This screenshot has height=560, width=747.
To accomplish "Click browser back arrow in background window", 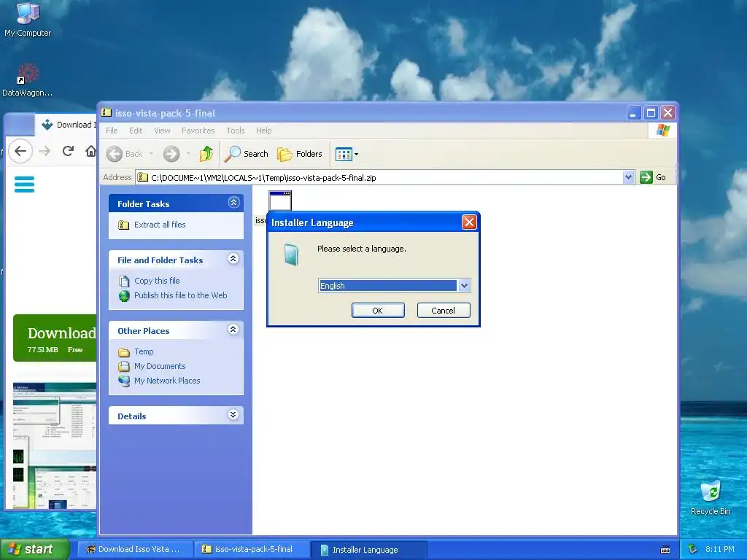I will (x=20, y=151).
